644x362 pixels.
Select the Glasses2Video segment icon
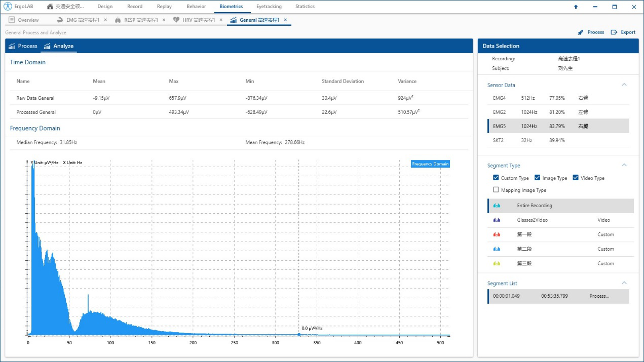[x=497, y=220]
